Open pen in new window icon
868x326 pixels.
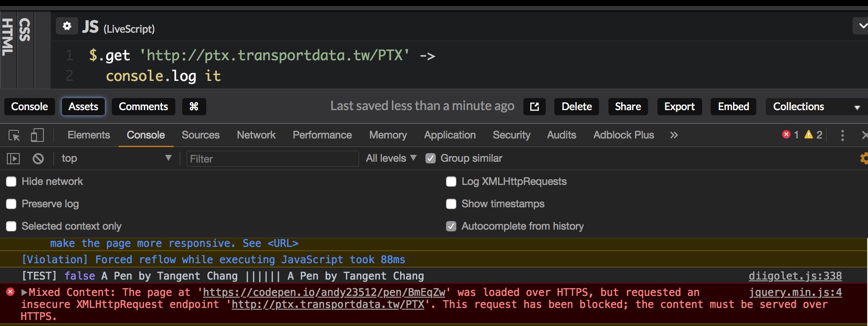[x=534, y=107]
